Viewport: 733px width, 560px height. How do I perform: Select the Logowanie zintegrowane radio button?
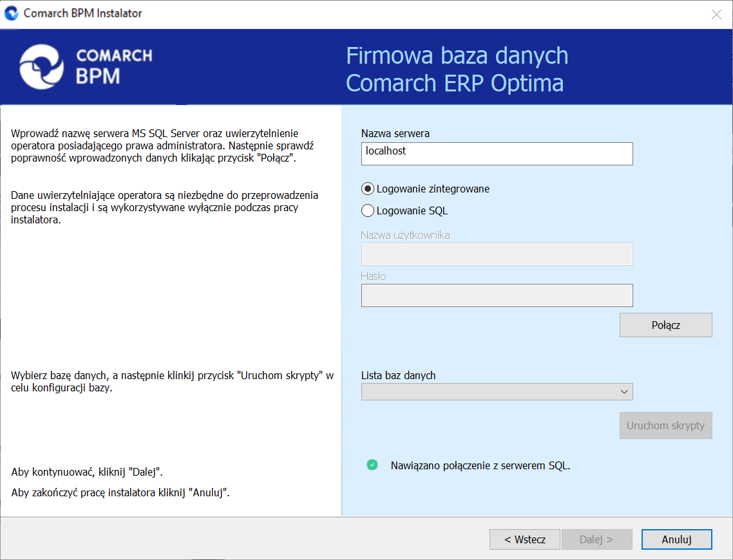368,189
